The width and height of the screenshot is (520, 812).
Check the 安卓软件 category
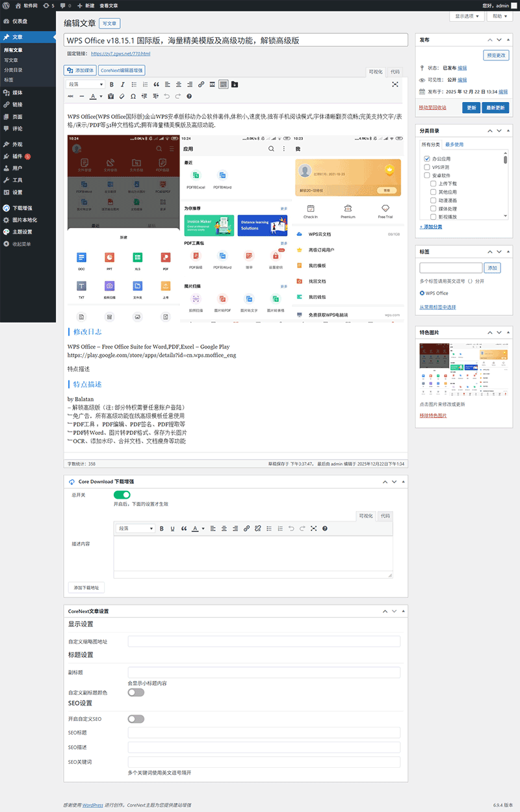(427, 176)
